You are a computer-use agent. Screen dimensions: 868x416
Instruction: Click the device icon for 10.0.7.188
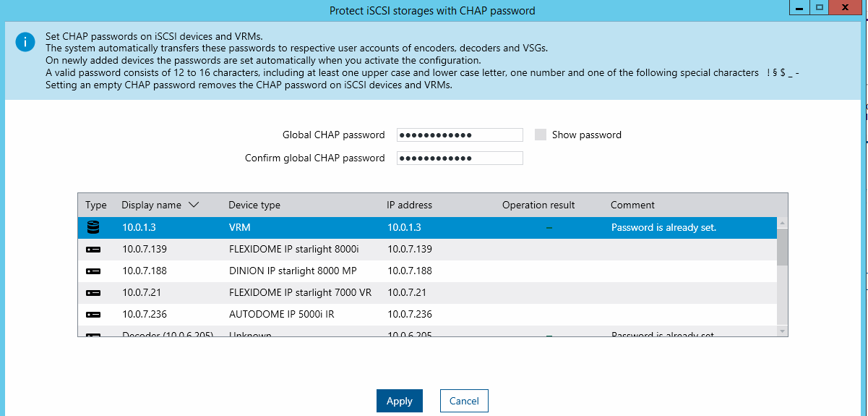pyautogui.click(x=93, y=271)
